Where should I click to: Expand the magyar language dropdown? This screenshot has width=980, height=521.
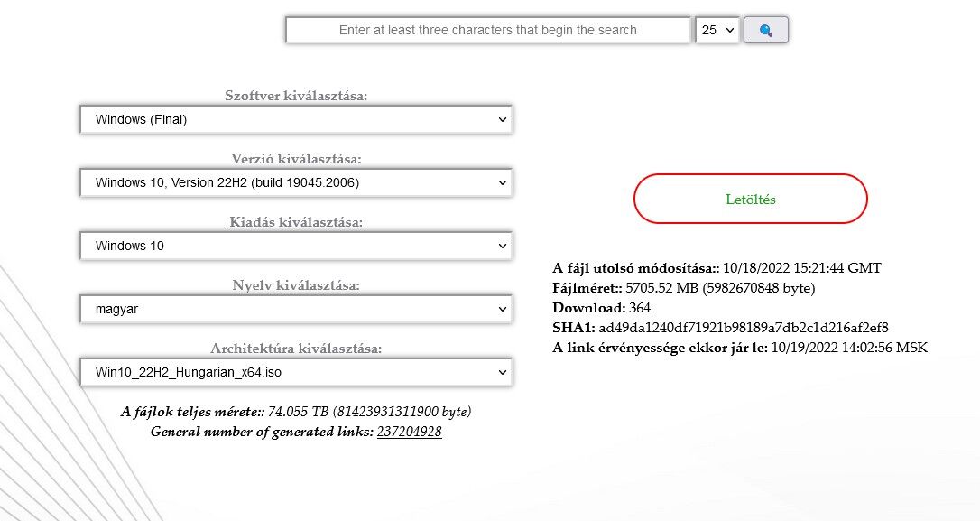[x=296, y=309]
